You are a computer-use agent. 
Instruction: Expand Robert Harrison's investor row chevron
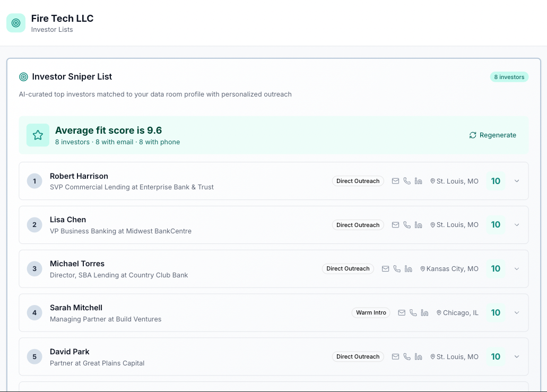tap(517, 181)
